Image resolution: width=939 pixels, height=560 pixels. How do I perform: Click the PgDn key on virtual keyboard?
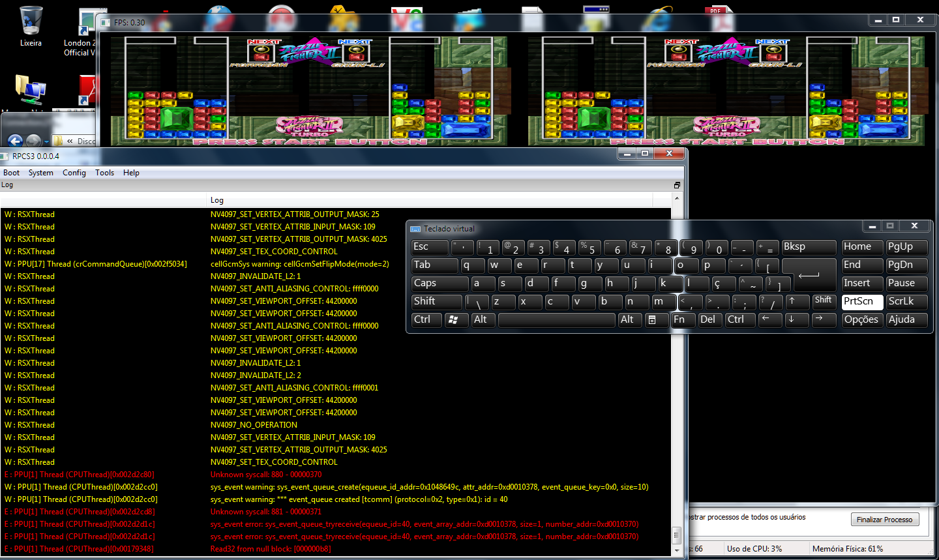(x=906, y=265)
